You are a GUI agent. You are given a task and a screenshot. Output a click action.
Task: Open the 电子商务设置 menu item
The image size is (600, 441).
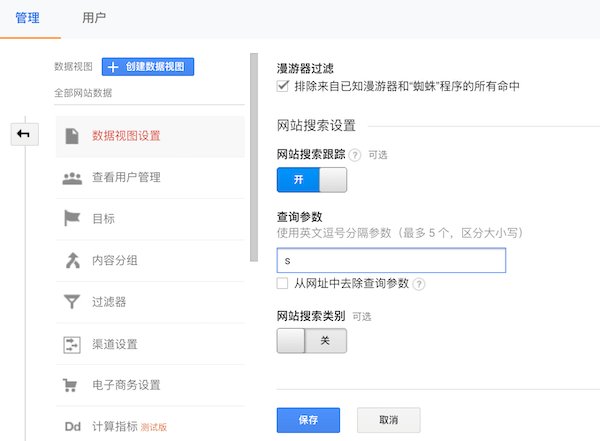(150, 385)
